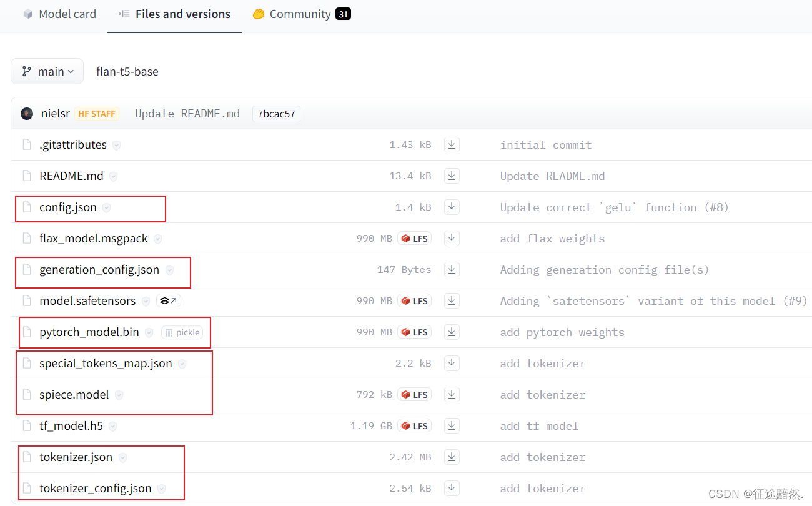Open README.md file

point(71,176)
